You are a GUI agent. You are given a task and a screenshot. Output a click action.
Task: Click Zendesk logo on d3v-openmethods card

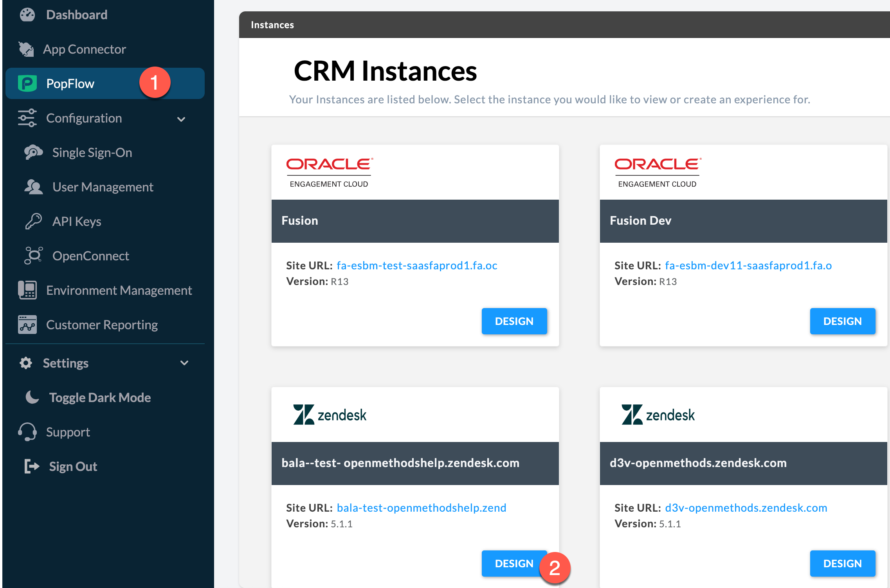(x=658, y=415)
